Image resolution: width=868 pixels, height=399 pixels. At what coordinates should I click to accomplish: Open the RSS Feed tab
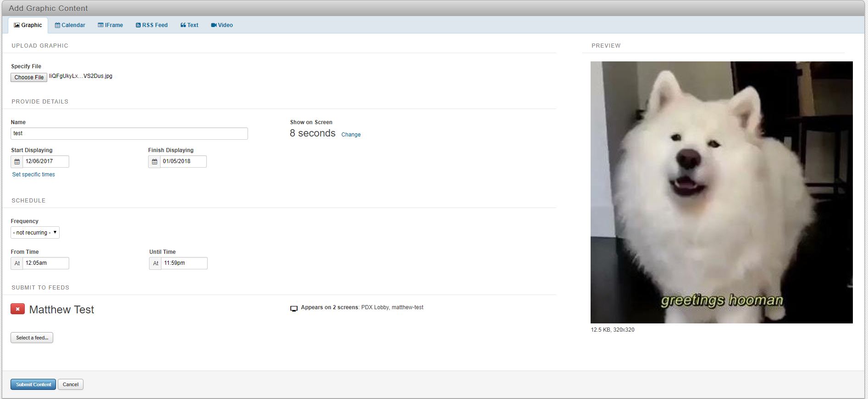pos(152,25)
